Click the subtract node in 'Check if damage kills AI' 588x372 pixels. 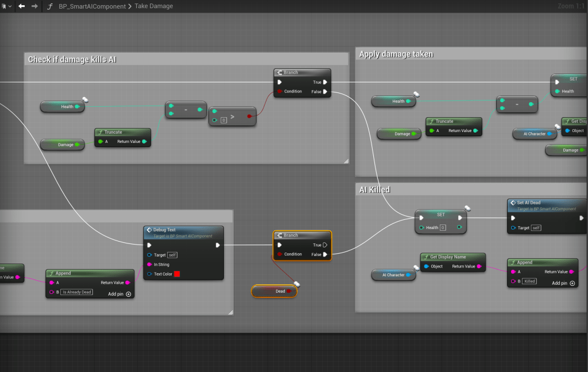pos(185,110)
